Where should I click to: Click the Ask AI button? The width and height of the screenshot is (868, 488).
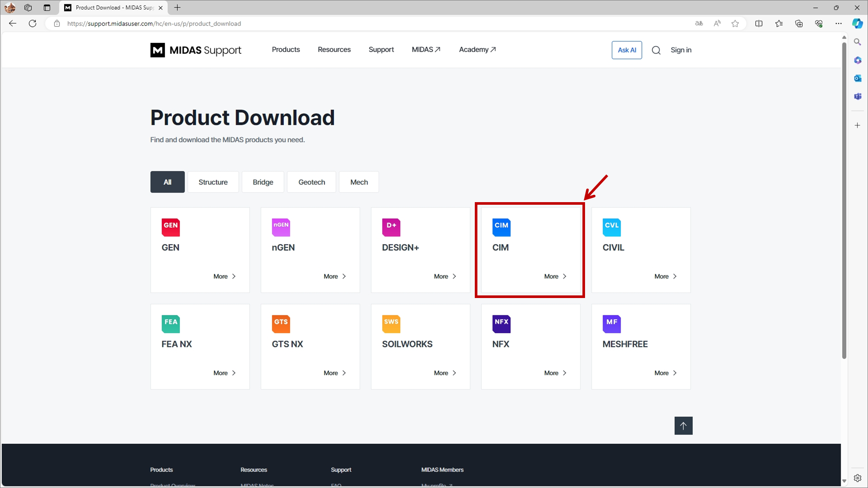[x=627, y=50]
